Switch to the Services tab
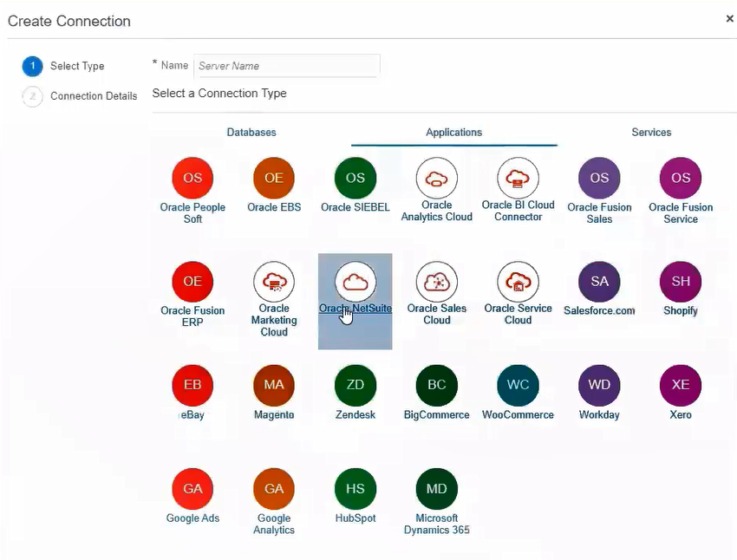 click(651, 133)
